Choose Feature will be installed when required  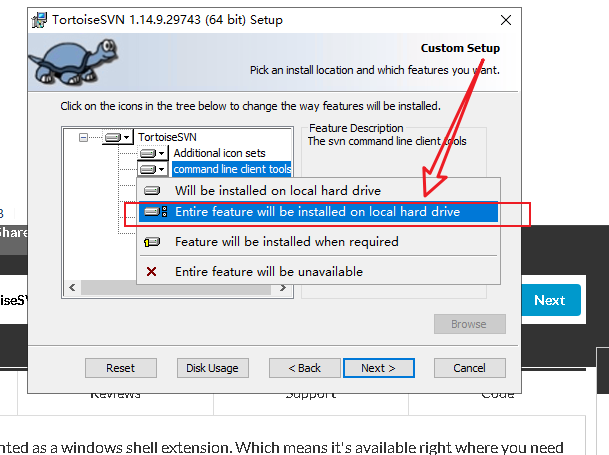coord(318,242)
